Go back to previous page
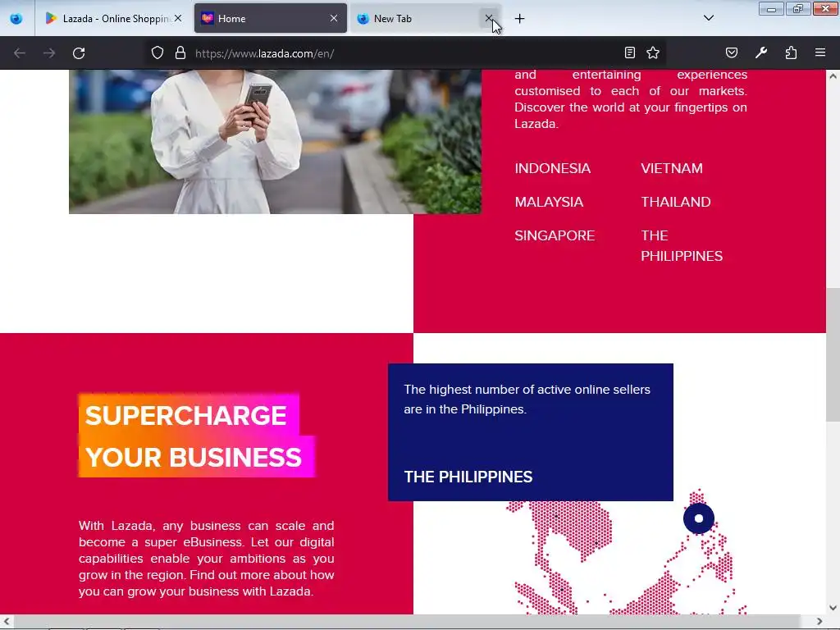 click(20, 53)
